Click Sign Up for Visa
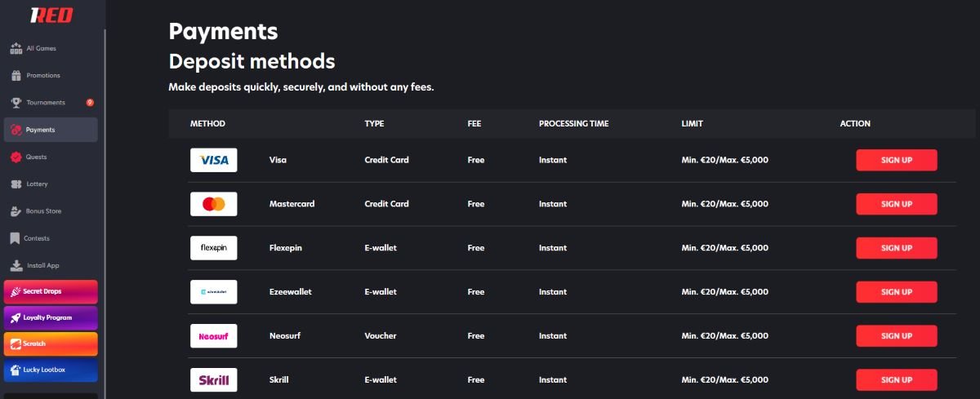This screenshot has width=980, height=399. (896, 160)
